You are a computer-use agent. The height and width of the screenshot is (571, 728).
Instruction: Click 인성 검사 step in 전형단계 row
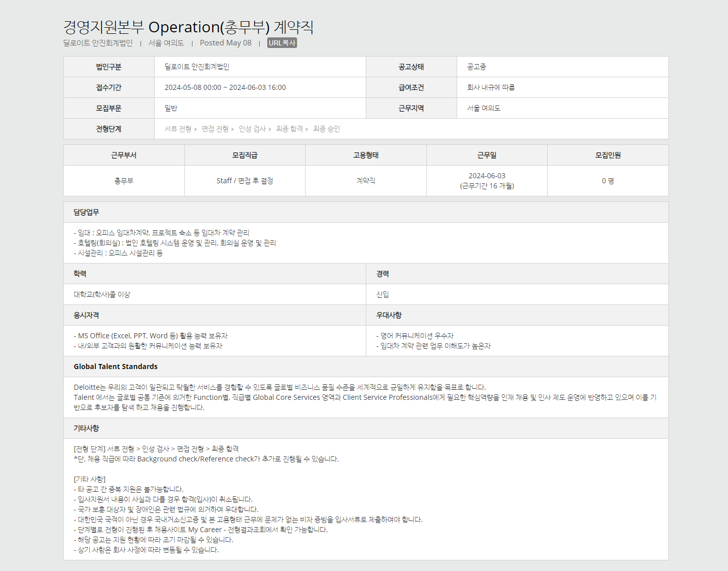point(252,129)
